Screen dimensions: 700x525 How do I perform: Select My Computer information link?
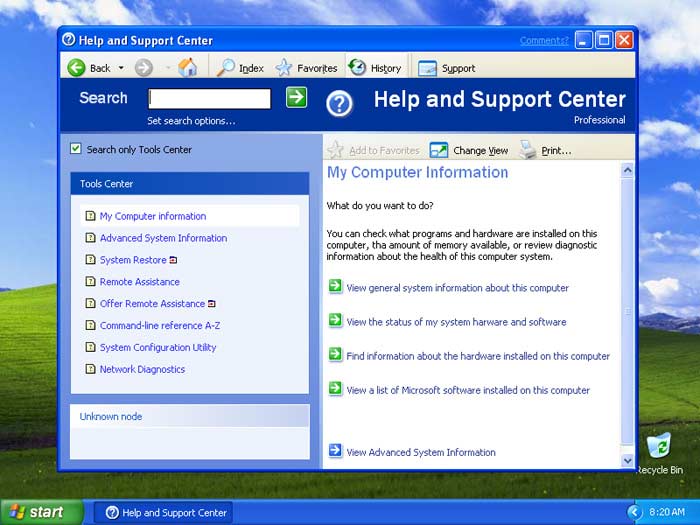click(153, 216)
